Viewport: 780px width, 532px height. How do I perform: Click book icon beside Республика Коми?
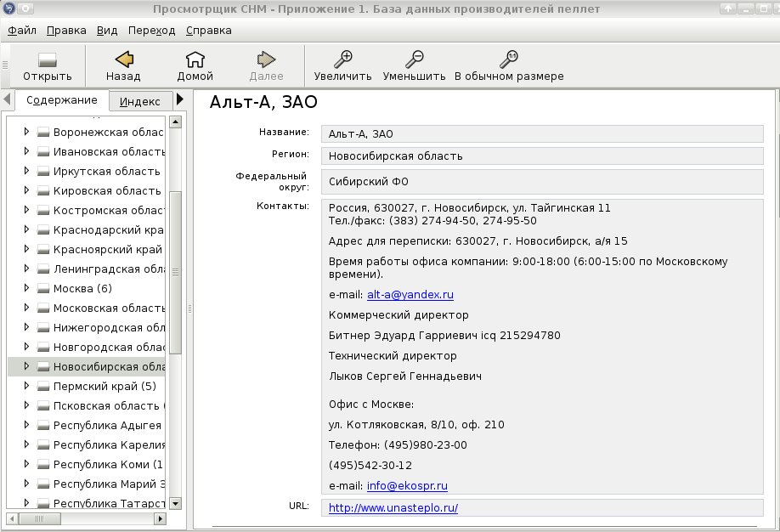(x=44, y=464)
